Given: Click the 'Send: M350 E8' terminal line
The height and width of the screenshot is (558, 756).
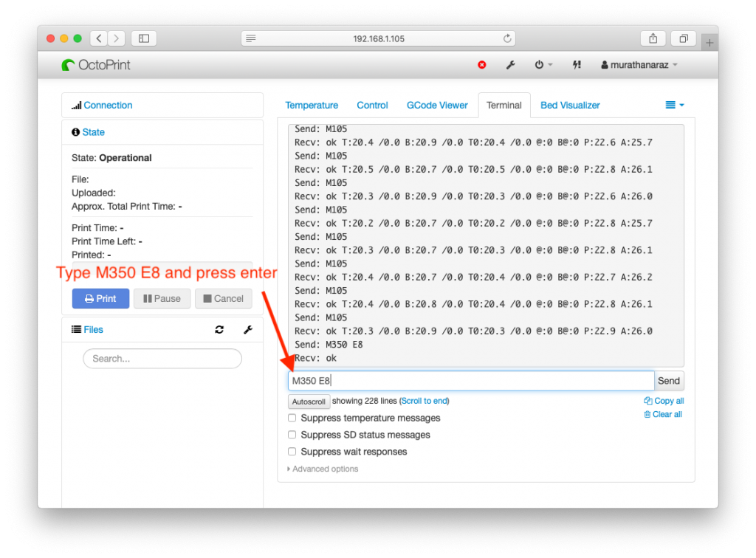Looking at the screenshot, I should (329, 345).
